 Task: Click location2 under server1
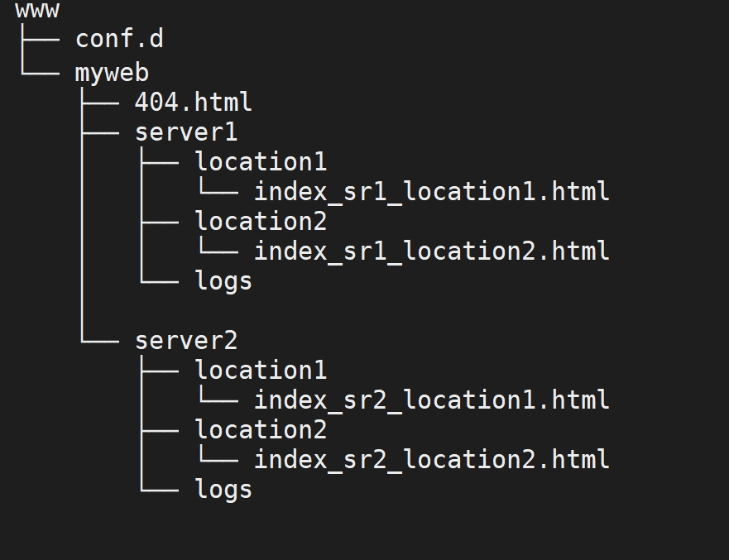click(261, 221)
